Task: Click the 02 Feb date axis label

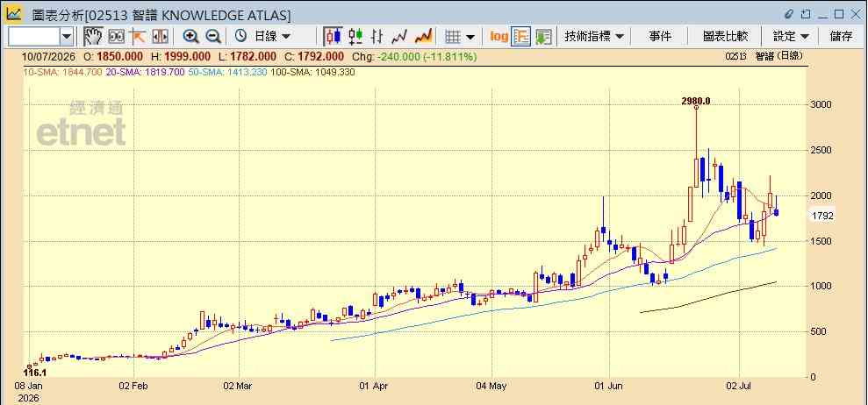Action: point(134,385)
